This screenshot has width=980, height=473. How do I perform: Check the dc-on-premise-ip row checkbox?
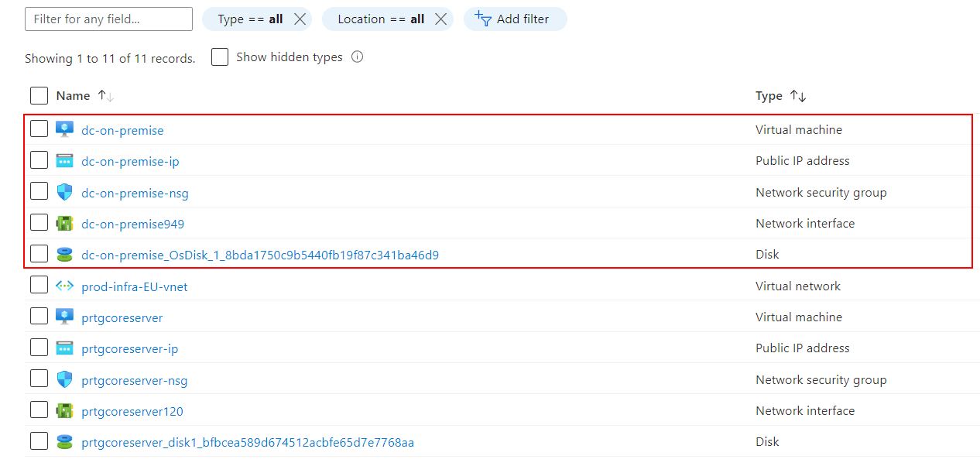(39, 160)
